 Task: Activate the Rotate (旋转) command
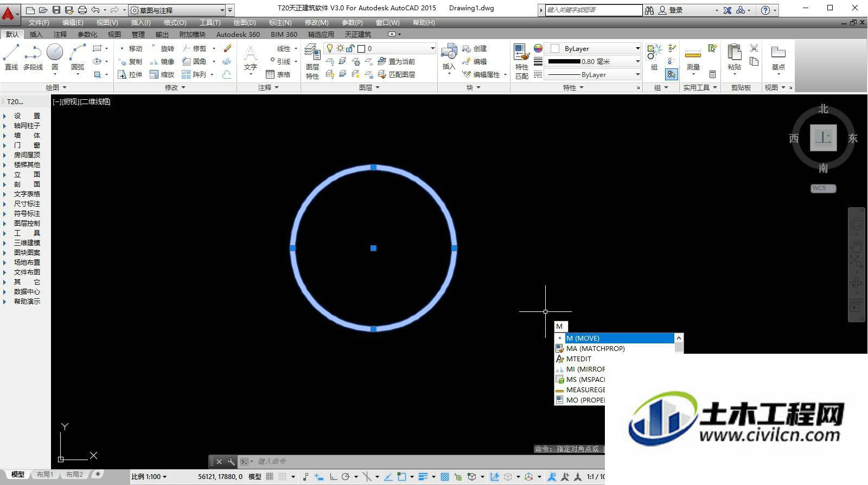point(162,48)
